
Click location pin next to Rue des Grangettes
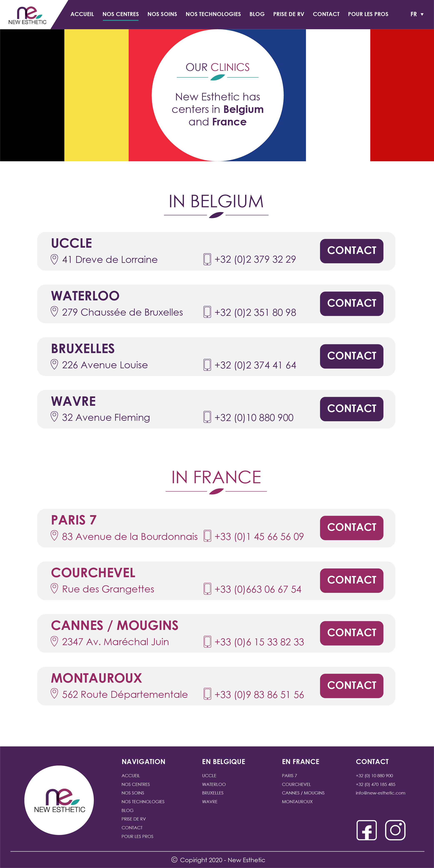[54, 588]
